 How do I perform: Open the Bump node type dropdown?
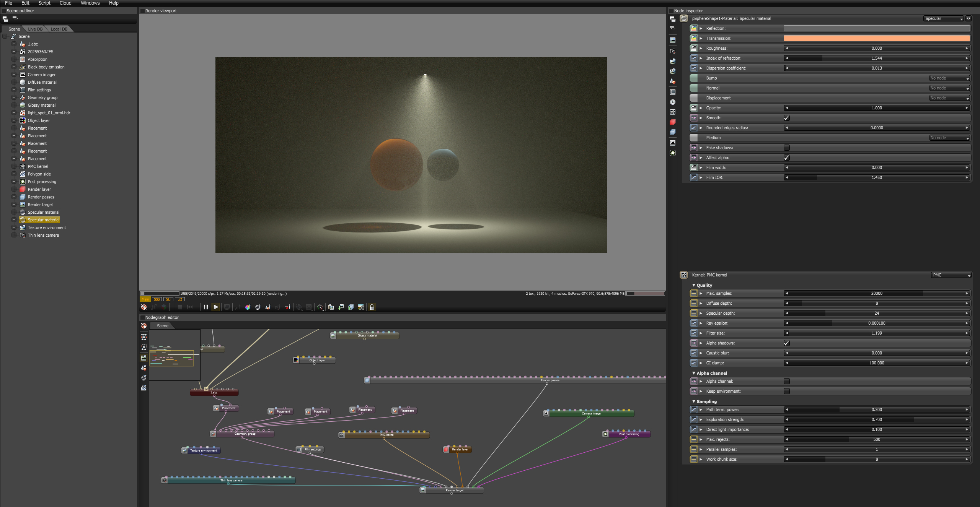click(x=949, y=78)
